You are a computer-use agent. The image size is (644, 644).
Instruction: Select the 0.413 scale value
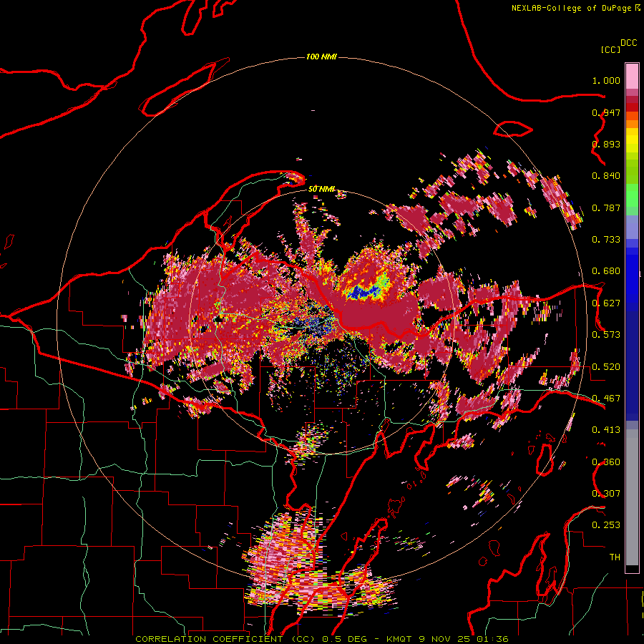click(606, 430)
